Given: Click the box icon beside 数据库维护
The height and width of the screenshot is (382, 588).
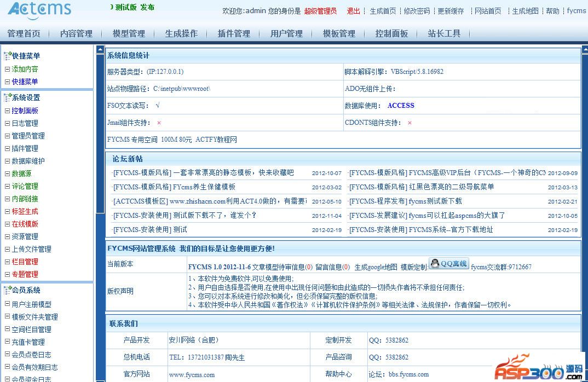Looking at the screenshot, I should point(7,161).
